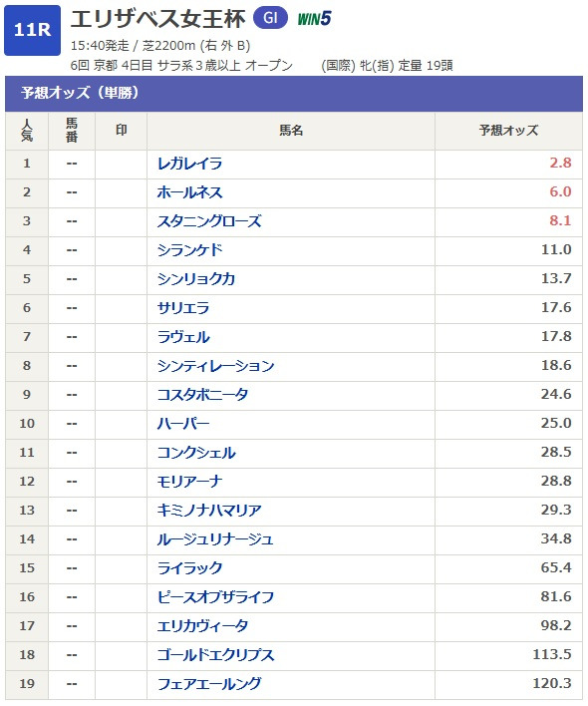This screenshot has width=588, height=706.
Task: Open ハーパー horse page
Action: (x=183, y=423)
